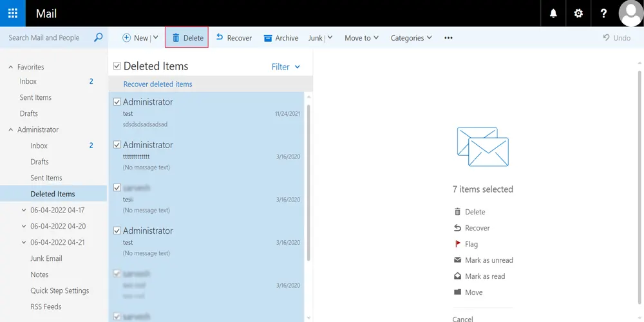Collapse the Favorites folder group
The height and width of the screenshot is (322, 644).
tap(10, 67)
